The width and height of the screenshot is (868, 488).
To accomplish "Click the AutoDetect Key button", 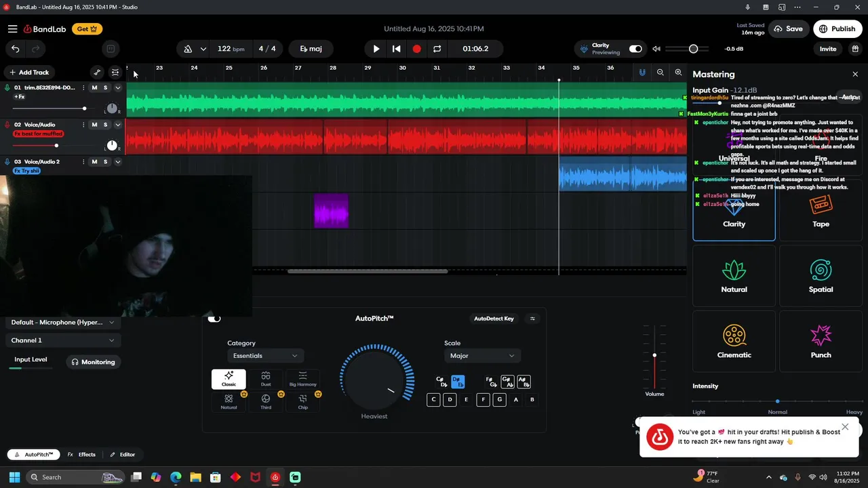I will point(494,319).
